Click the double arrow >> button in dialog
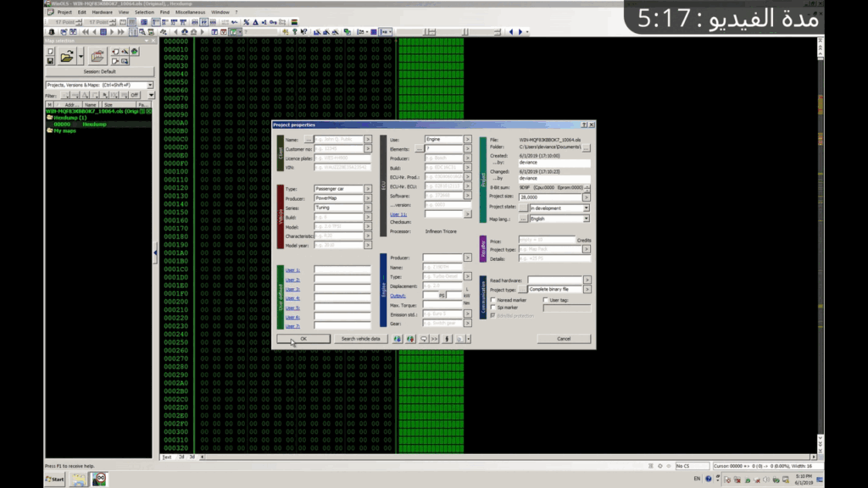The height and width of the screenshot is (488, 868). pos(434,338)
